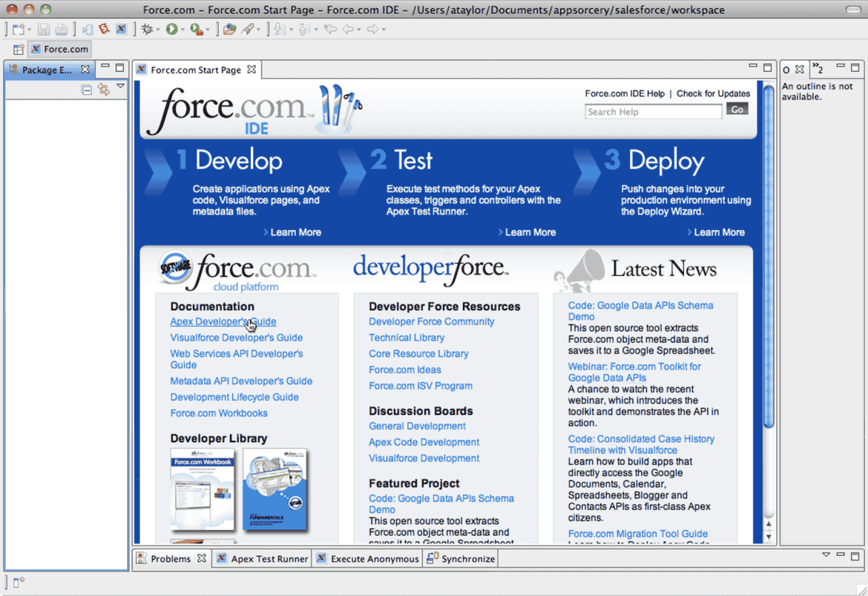The width and height of the screenshot is (868, 596).
Task: Open the Package Explorer view menu triangle
Action: click(x=120, y=86)
